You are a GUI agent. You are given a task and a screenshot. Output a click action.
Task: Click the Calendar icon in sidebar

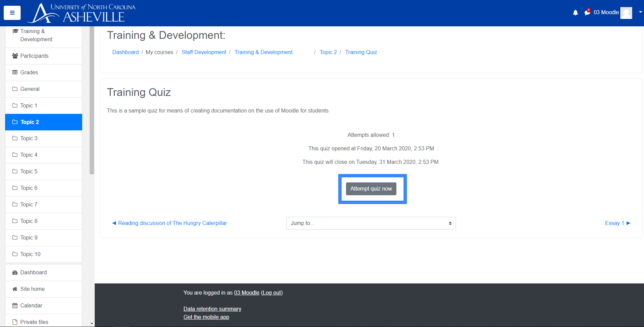click(x=15, y=305)
